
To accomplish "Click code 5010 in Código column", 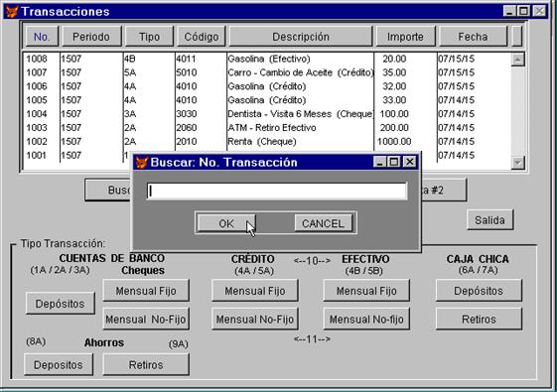I will tap(186, 72).
